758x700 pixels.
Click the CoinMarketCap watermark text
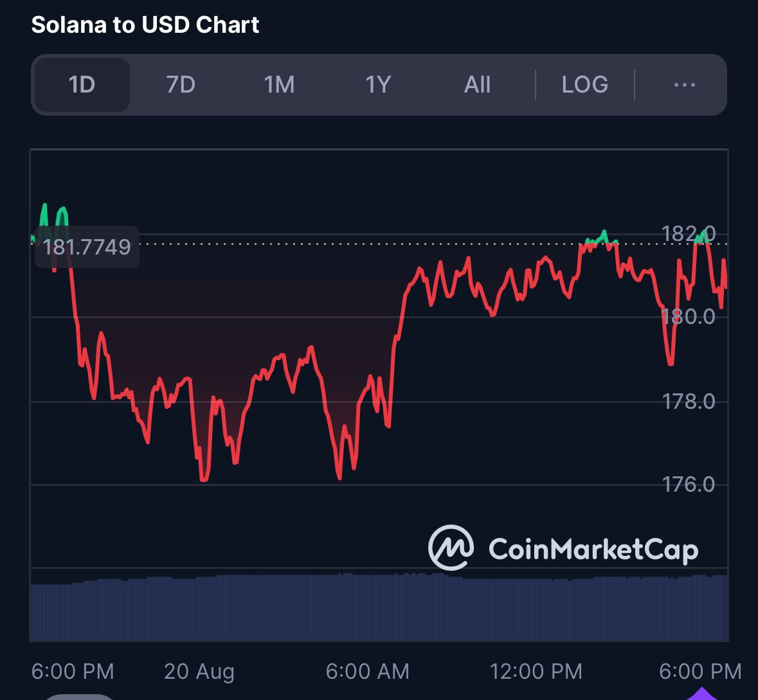[x=593, y=550]
